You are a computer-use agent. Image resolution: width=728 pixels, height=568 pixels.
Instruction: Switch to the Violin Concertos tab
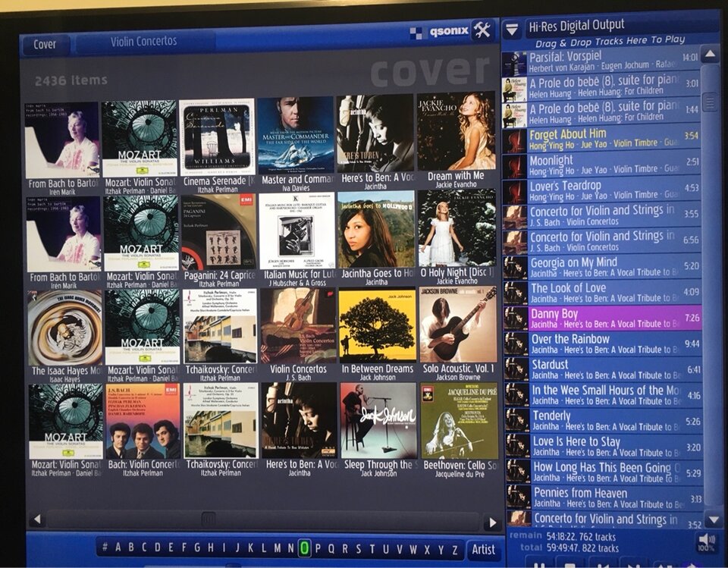point(143,42)
